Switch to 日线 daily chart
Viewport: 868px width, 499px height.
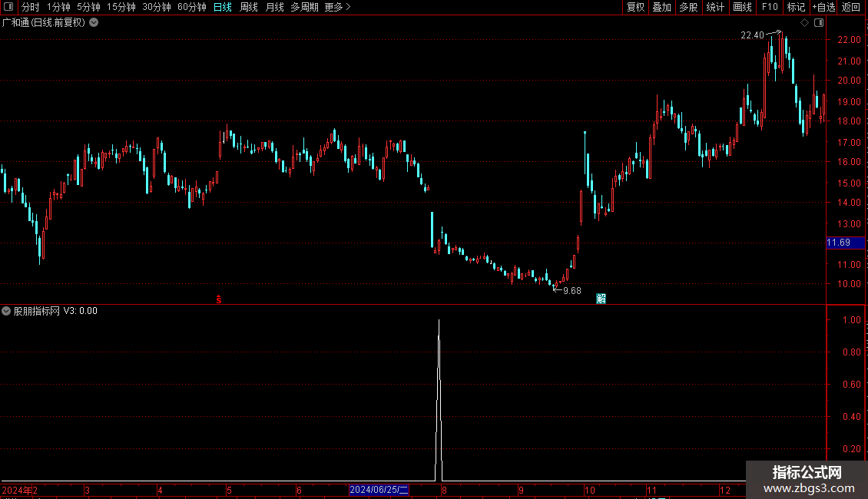(223, 7)
